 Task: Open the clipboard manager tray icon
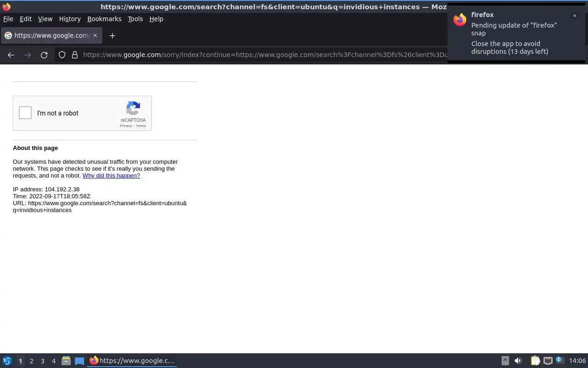pos(535,361)
